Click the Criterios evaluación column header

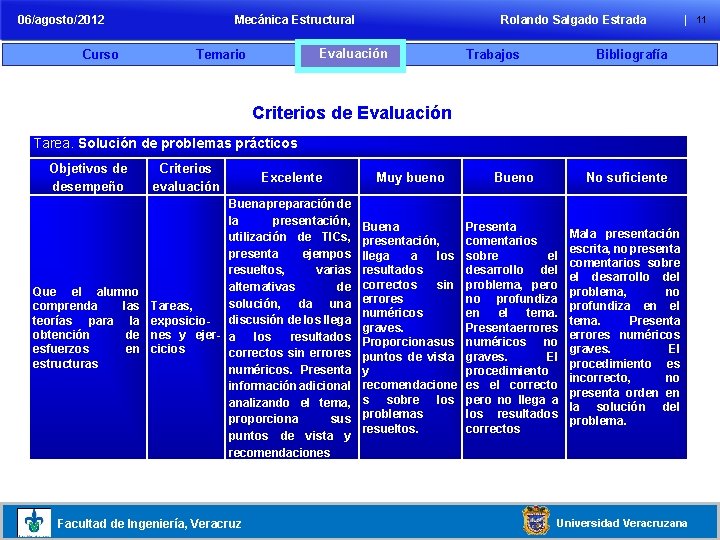click(186, 177)
